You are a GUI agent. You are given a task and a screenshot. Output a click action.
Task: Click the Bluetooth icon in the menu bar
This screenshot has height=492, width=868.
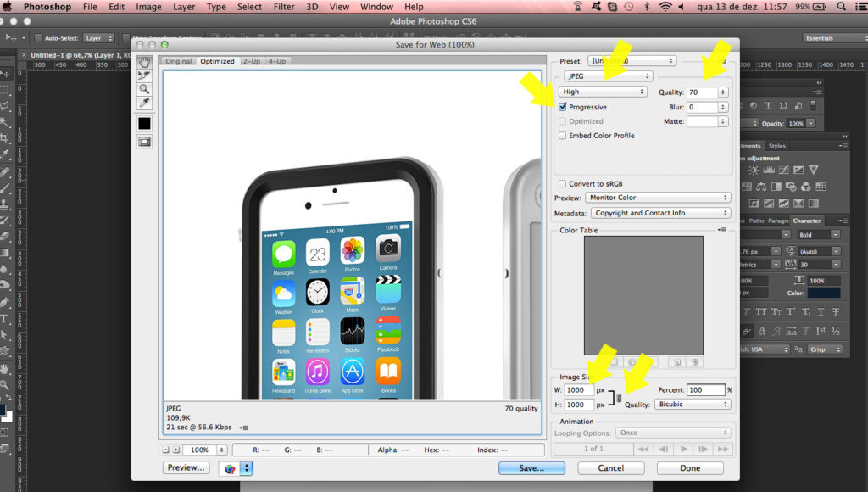[647, 7]
